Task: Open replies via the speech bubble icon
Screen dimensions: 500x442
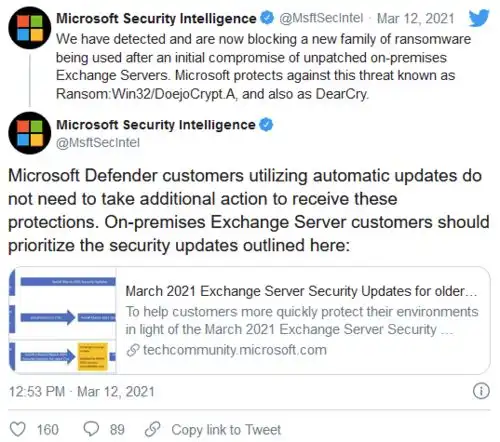Action: 91,429
